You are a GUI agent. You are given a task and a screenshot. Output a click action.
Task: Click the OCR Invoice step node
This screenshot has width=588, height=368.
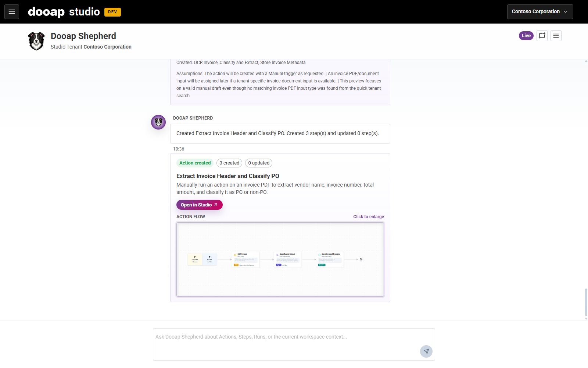(x=246, y=259)
